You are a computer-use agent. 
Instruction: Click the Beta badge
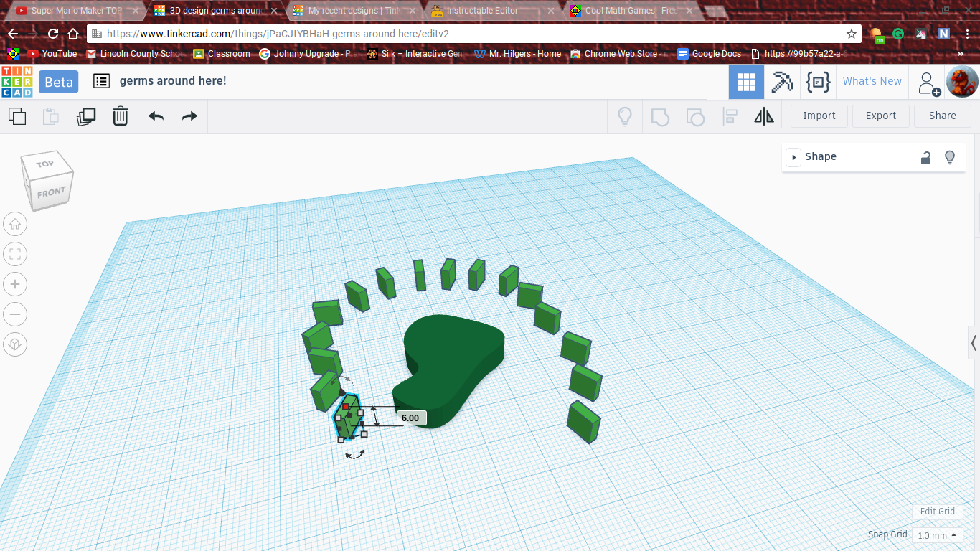click(59, 82)
